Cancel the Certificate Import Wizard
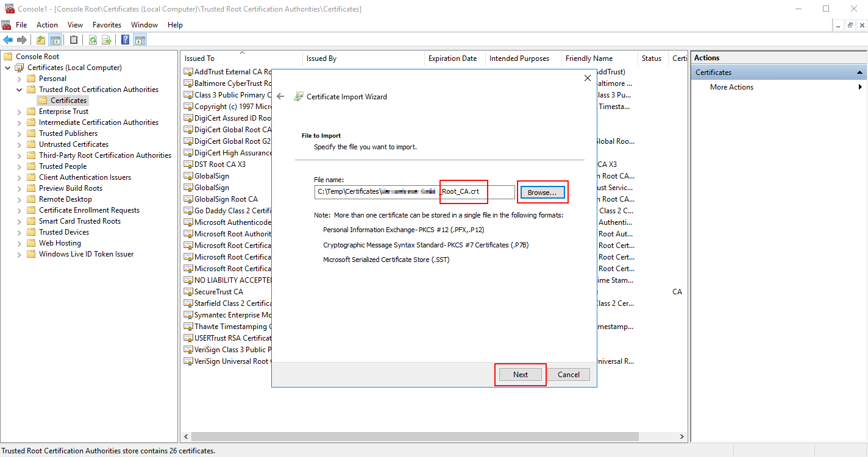This screenshot has width=868, height=457. click(x=568, y=374)
